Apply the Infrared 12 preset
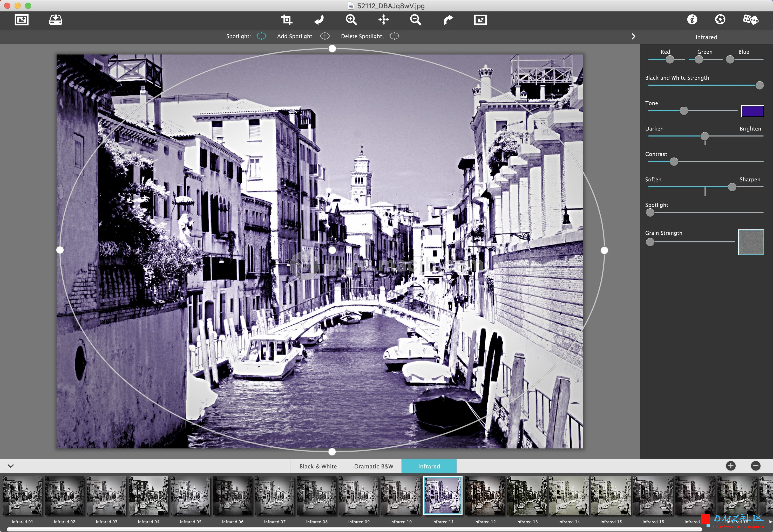This screenshot has width=773, height=532. [485, 496]
